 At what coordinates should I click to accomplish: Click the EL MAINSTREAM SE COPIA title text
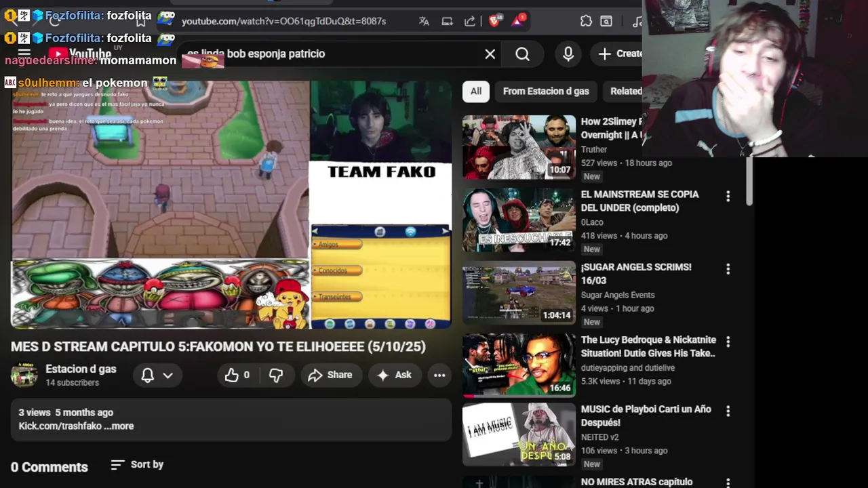(639, 201)
